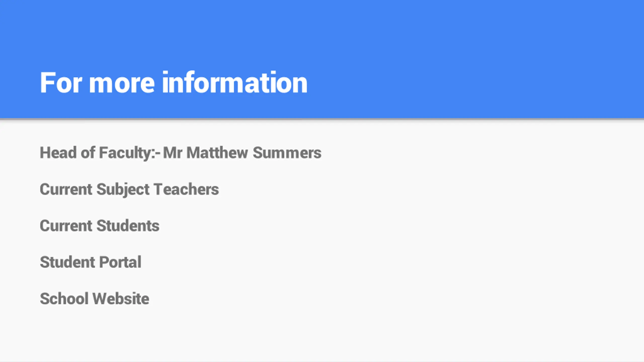
Task: Click the word "For" in the title
Action: click(x=61, y=82)
